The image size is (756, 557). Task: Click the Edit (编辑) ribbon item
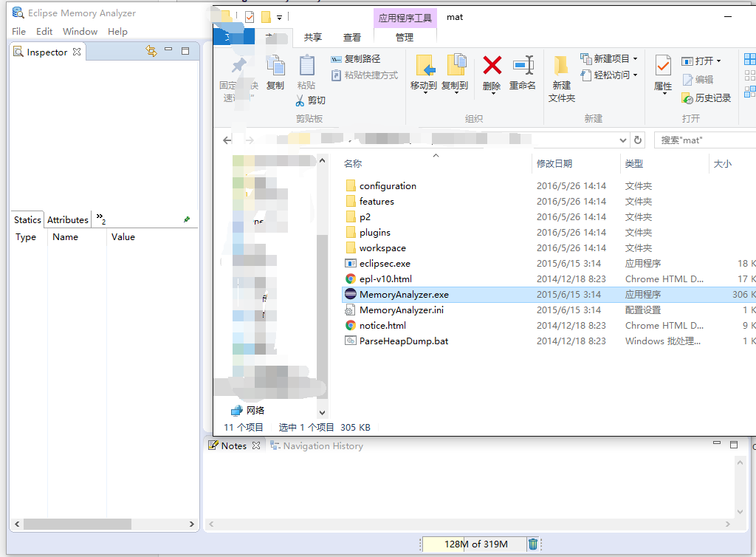[x=698, y=80]
